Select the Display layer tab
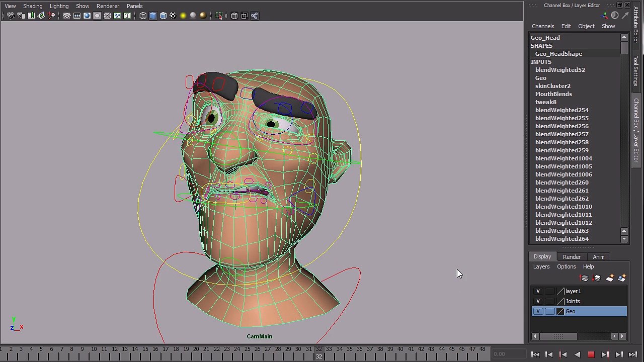This screenshot has width=644, height=362. tap(542, 257)
